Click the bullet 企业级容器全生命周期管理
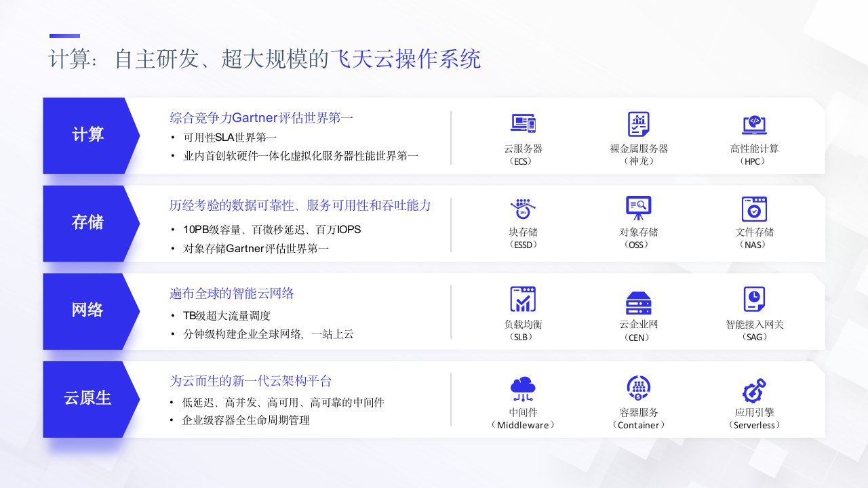Image resolution: width=868 pixels, height=488 pixels. pos(246,420)
